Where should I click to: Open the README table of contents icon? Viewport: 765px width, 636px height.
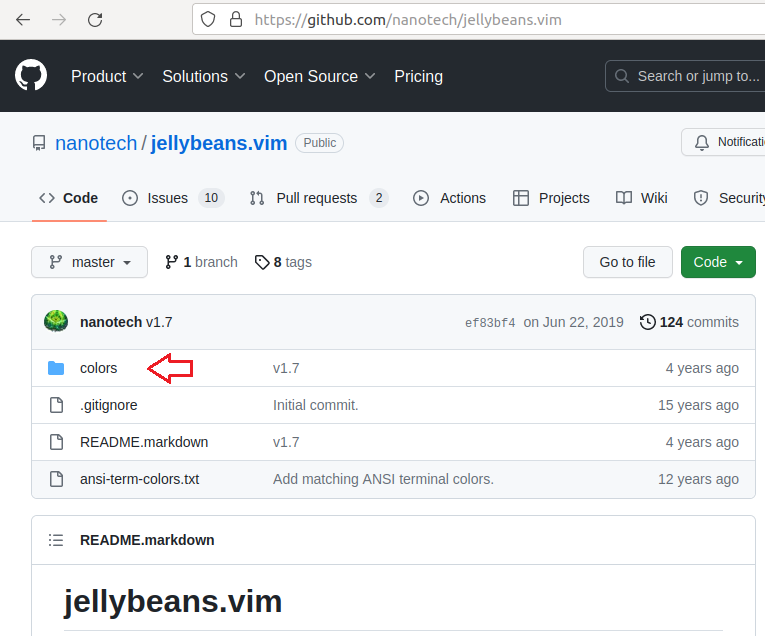tap(56, 540)
